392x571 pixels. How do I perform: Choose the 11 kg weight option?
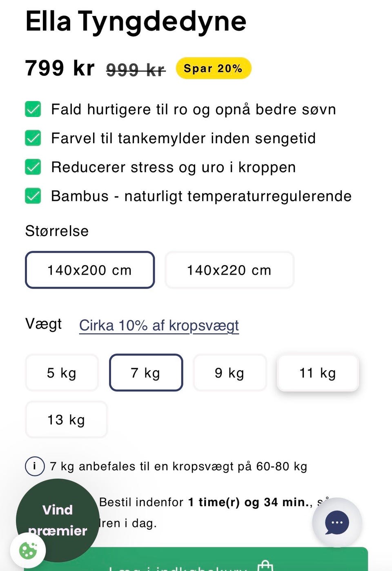pyautogui.click(x=318, y=373)
